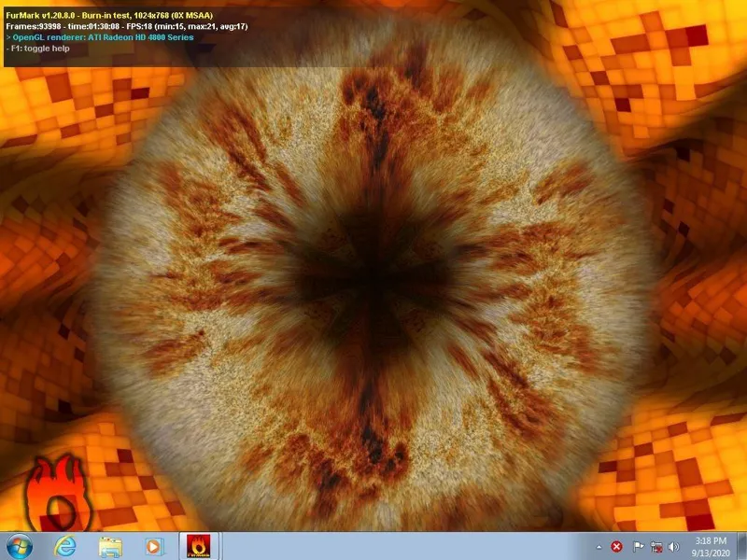Viewport: 747px width, 560px height.
Task: Open the Windows Start menu
Action: [19, 545]
